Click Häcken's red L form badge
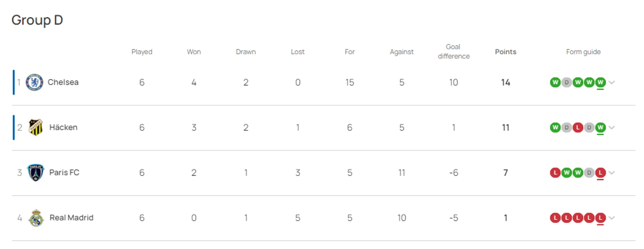This screenshot has height=249, width=644. point(578,127)
